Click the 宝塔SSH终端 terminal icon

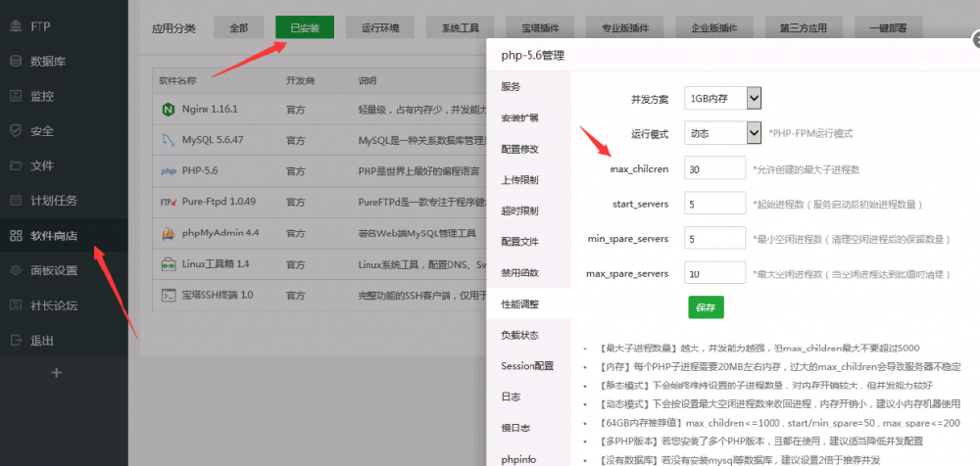(x=169, y=295)
